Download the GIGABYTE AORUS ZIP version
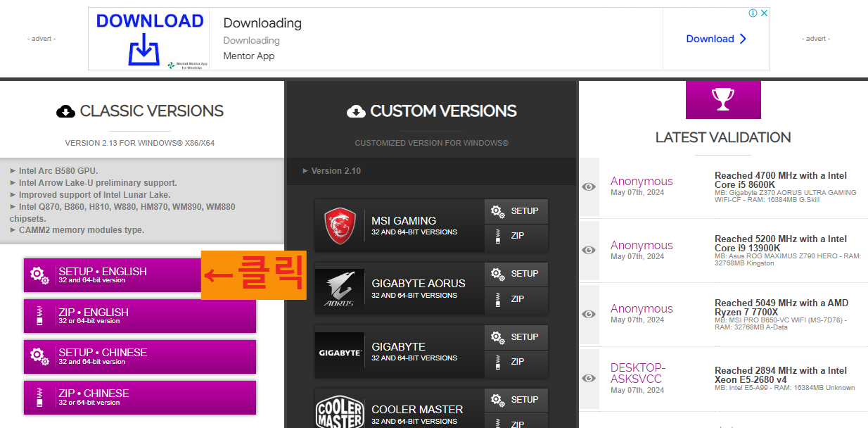Image resolution: width=868 pixels, height=428 pixels. (x=516, y=299)
